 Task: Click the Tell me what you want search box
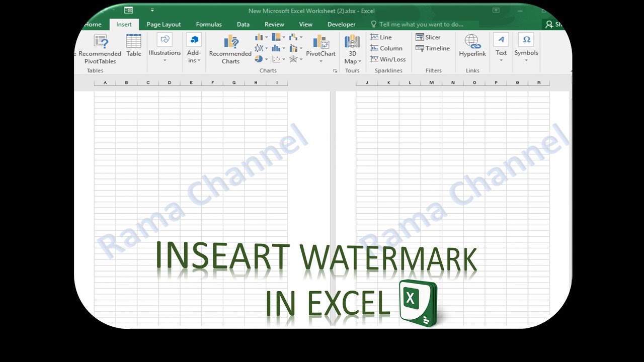[417, 24]
